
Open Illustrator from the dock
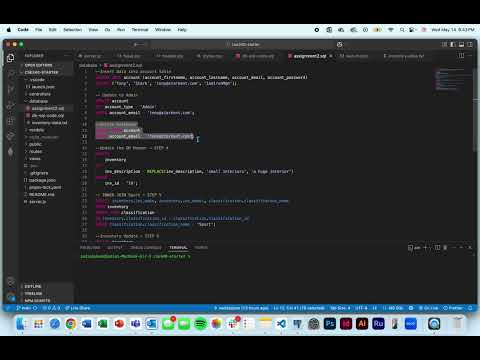(x=362, y=323)
